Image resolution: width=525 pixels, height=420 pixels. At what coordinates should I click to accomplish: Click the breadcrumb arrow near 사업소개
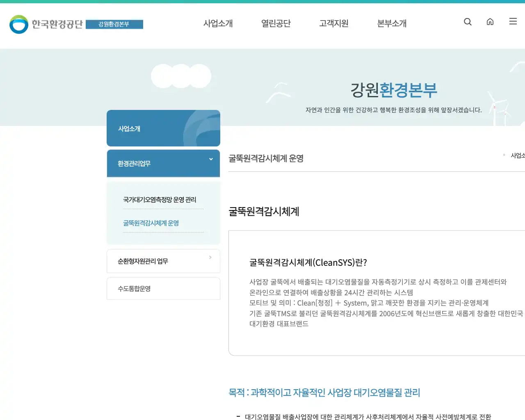tap(504, 155)
